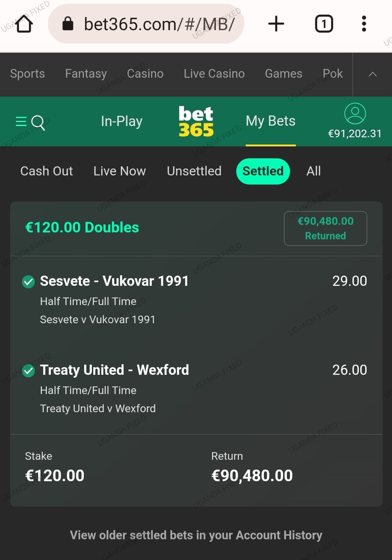Tap the green checkmark beside Sesvete - Vukovar 1991
392x560 pixels.
(x=28, y=281)
